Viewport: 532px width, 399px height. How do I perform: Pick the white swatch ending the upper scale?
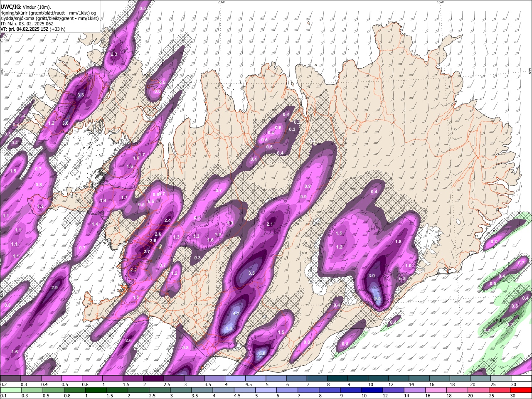pyautogui.click(x=521, y=379)
